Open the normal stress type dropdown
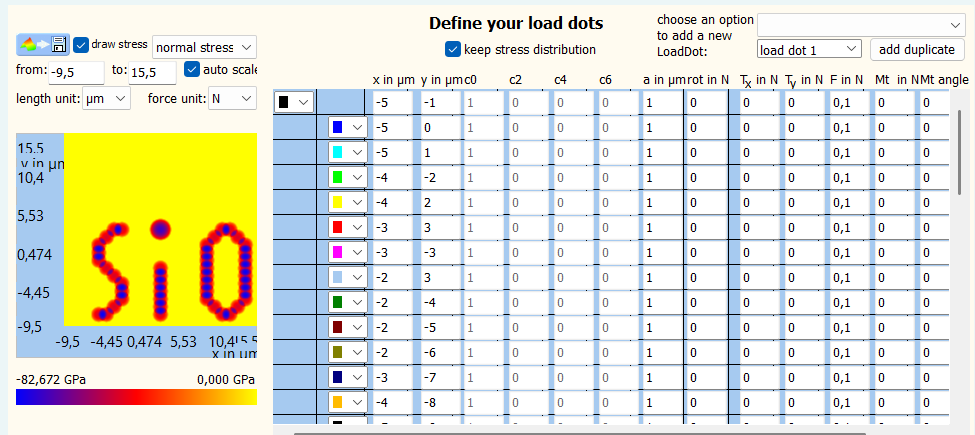 [204, 47]
